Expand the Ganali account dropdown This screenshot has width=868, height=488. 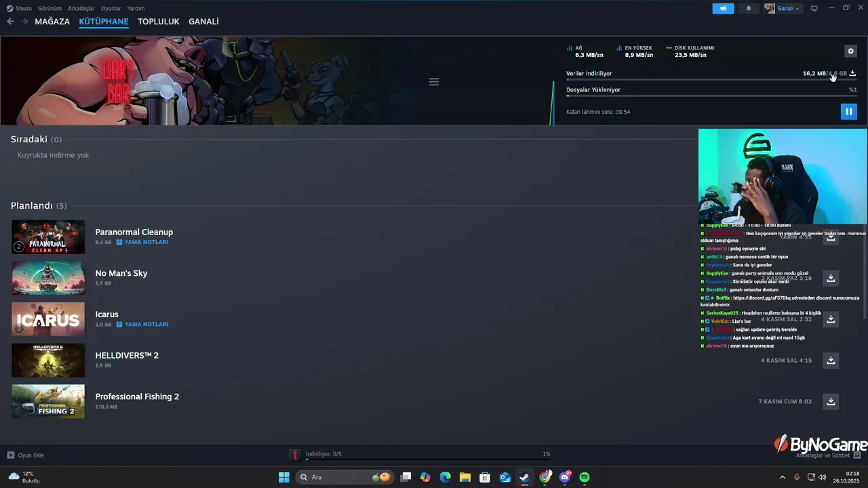(x=783, y=8)
